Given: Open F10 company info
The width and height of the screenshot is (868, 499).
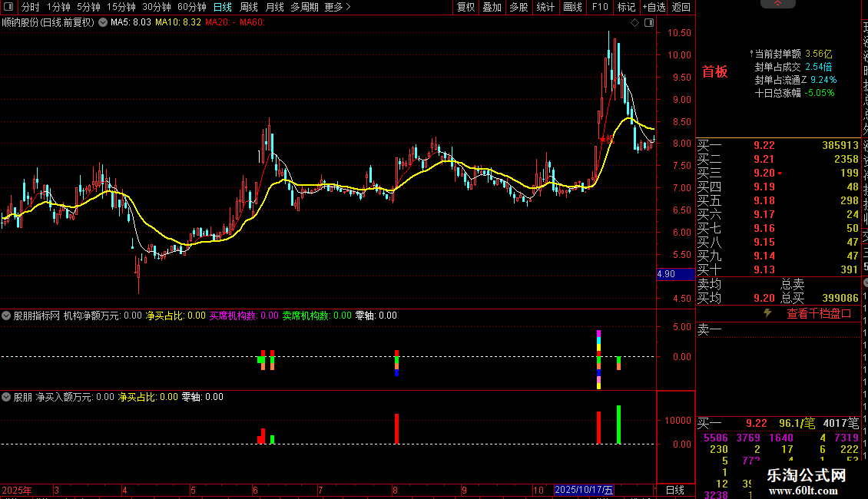Looking at the screenshot, I should pyautogui.click(x=600, y=7).
